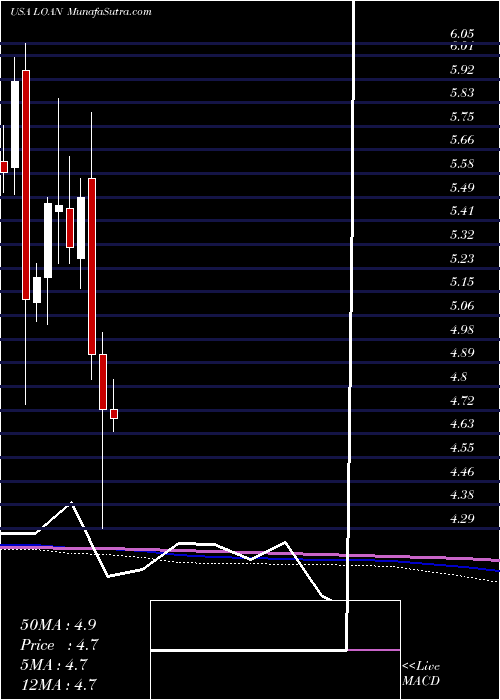Viewport: 500px width, 700px height.
Task: Click the last small red candlestick near 4.72
Action: click(x=114, y=414)
